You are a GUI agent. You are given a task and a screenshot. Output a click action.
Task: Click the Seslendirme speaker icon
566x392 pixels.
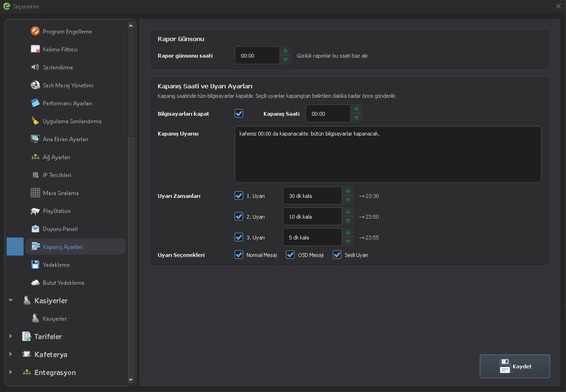(x=35, y=67)
